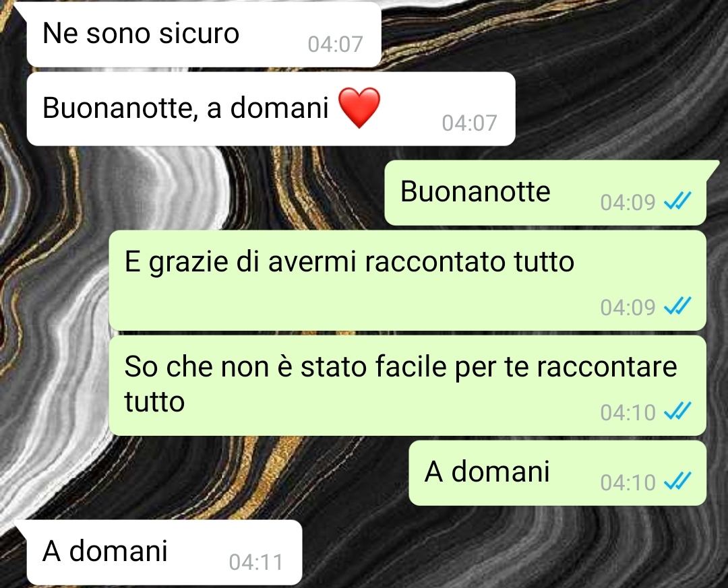Tap the red heart emoji
This screenshot has width=728, height=588.
[359, 108]
